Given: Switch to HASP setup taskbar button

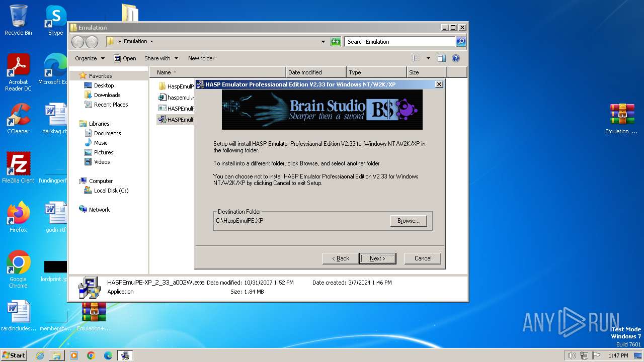Looking at the screenshot, I should click(125, 355).
